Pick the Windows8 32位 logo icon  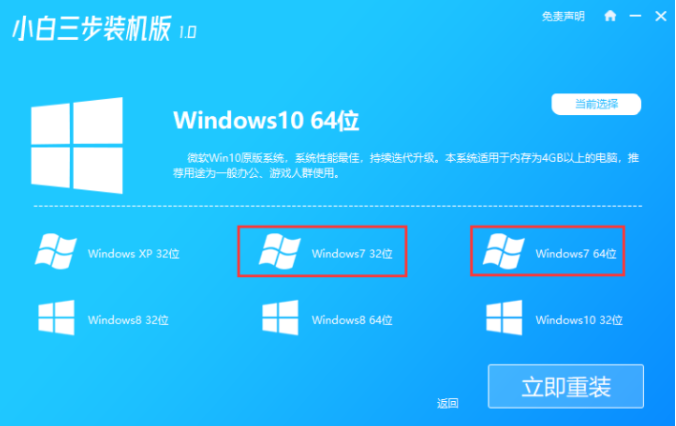(56, 318)
